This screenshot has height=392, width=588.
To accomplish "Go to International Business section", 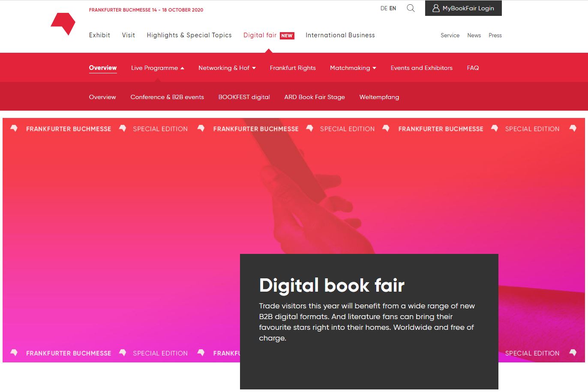I will coord(340,35).
